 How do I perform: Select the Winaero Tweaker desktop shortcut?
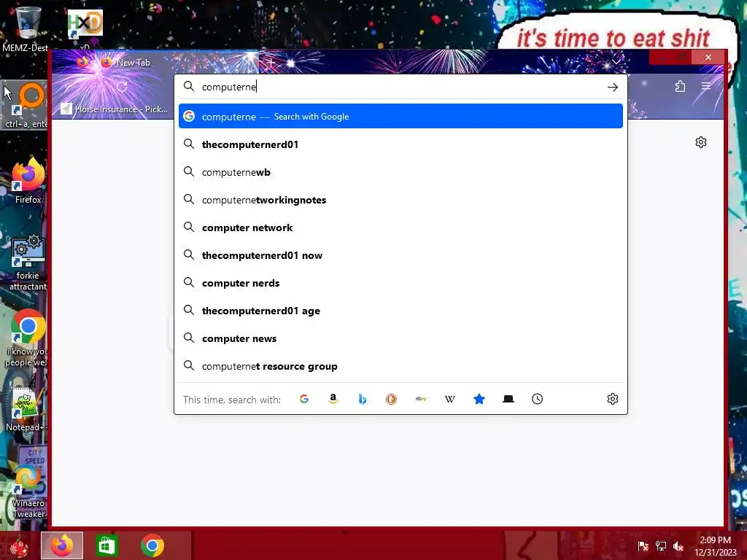coord(28,491)
